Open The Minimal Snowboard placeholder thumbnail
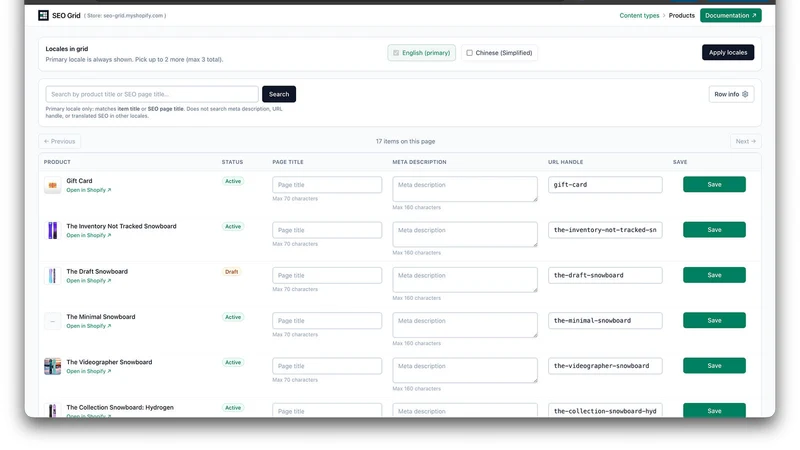This screenshot has height=450, width=800. pos(52,321)
